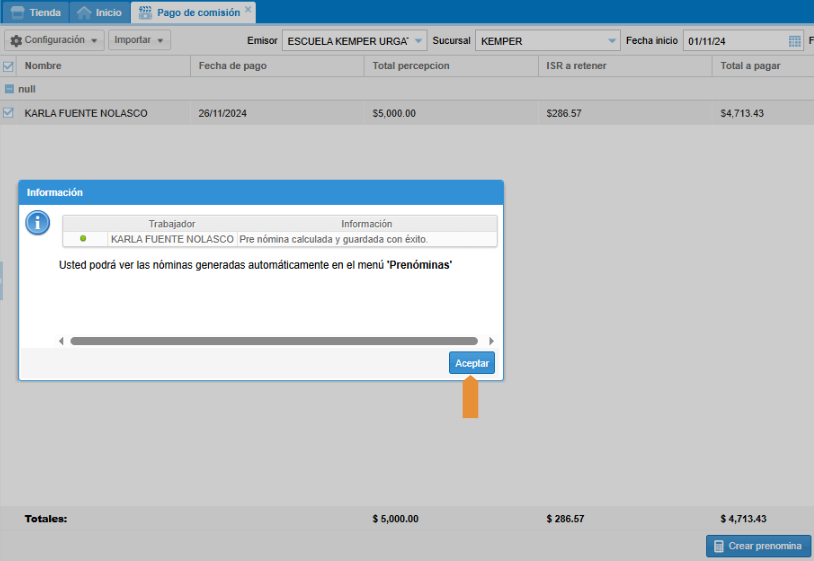Image resolution: width=814 pixels, height=561 pixels.
Task: Click the Tienda store icon
Action: [x=17, y=13]
